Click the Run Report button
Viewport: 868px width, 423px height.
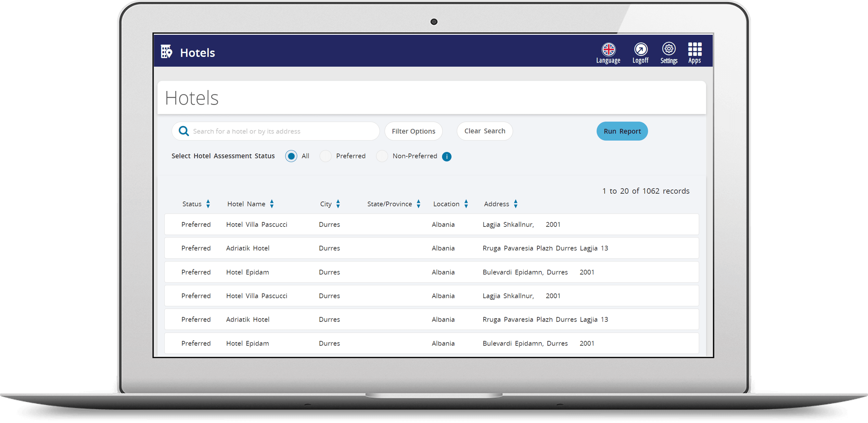coord(622,131)
